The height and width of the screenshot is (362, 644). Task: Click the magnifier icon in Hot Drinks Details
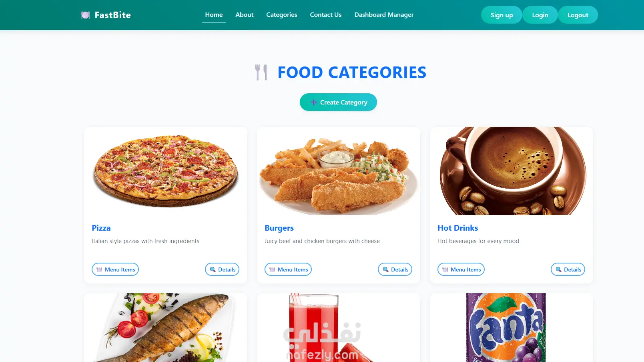click(559, 269)
